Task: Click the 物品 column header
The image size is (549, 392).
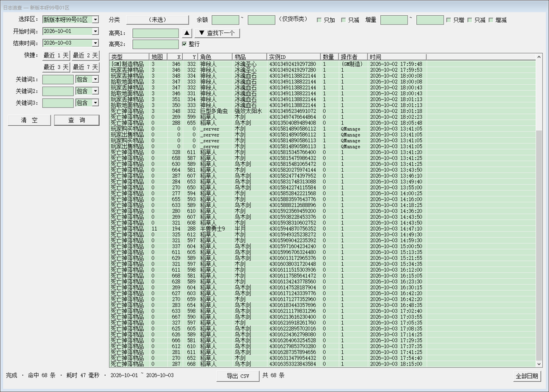Action: (x=249, y=57)
